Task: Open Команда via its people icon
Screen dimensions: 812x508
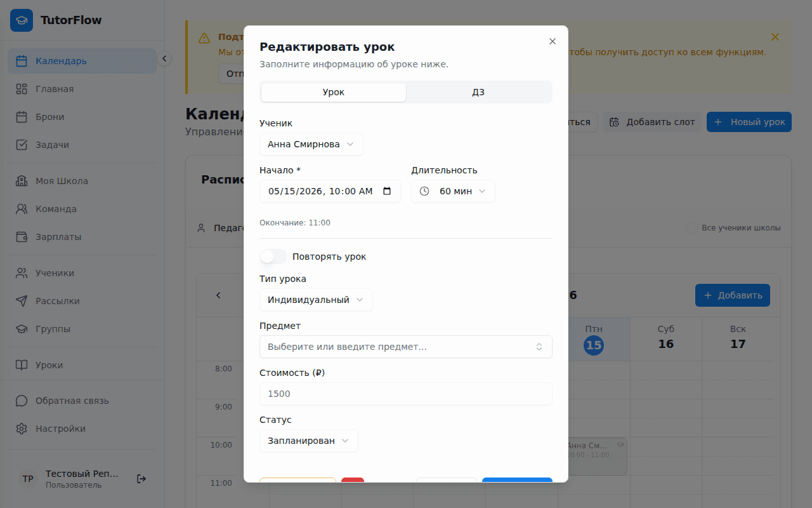Action: pos(22,209)
